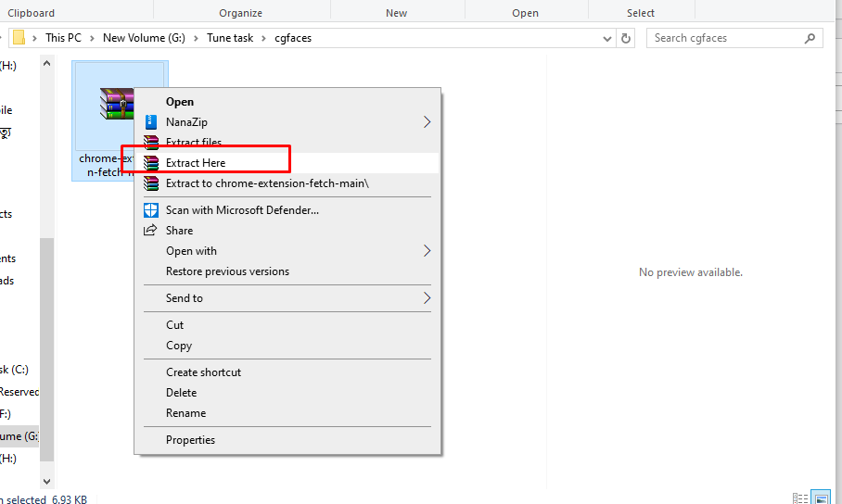Image resolution: width=842 pixels, height=504 pixels.
Task: Click the search magnifier icon
Action: [x=810, y=38]
